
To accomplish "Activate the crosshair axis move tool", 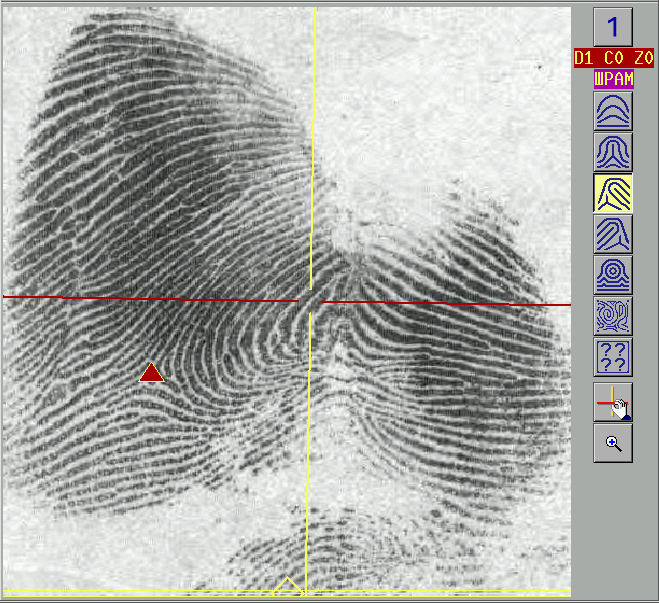I will pyautogui.click(x=613, y=402).
